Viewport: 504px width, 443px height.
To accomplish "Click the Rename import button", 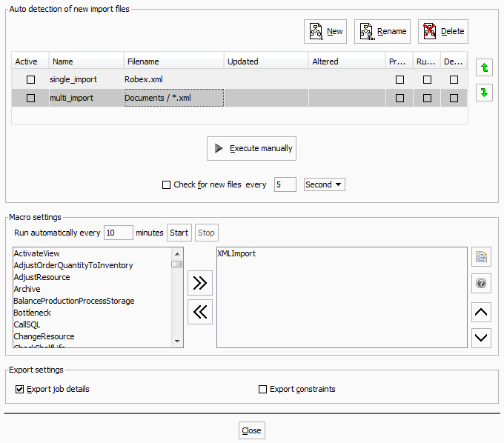I will point(382,31).
